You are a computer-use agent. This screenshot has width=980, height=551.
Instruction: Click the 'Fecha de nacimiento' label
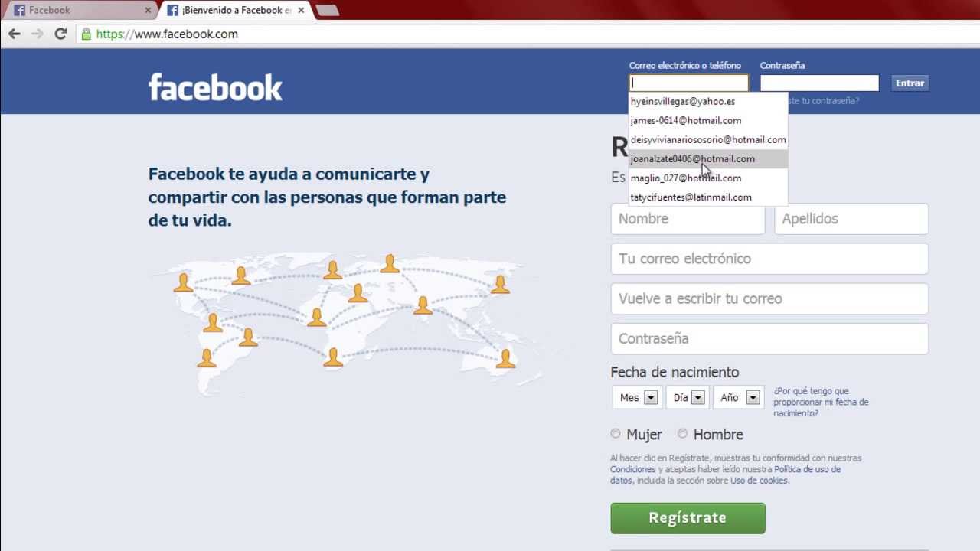click(675, 372)
